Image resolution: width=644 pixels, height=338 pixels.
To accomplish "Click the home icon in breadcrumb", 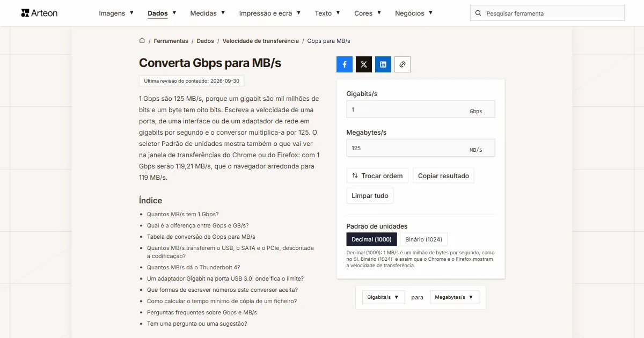I will 142,41.
